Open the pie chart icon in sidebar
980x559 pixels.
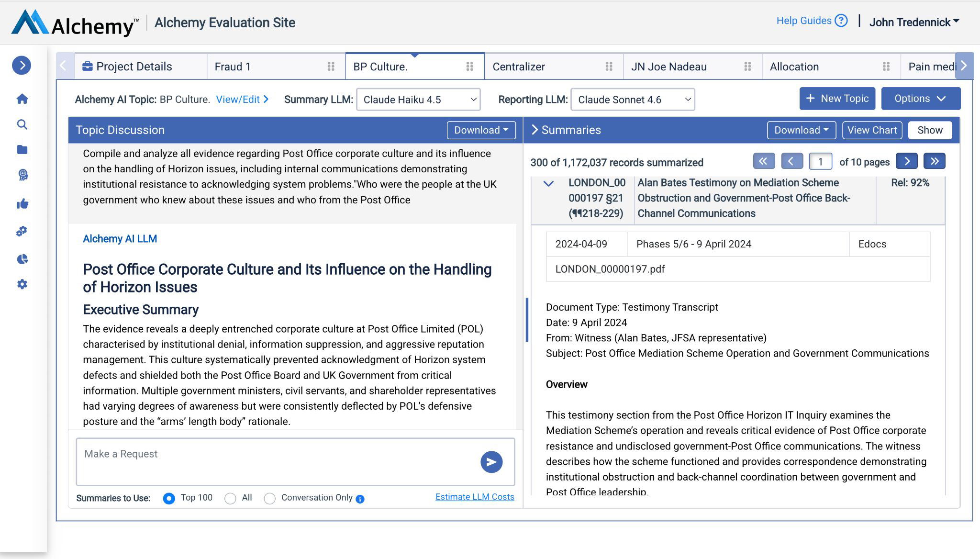click(x=22, y=259)
